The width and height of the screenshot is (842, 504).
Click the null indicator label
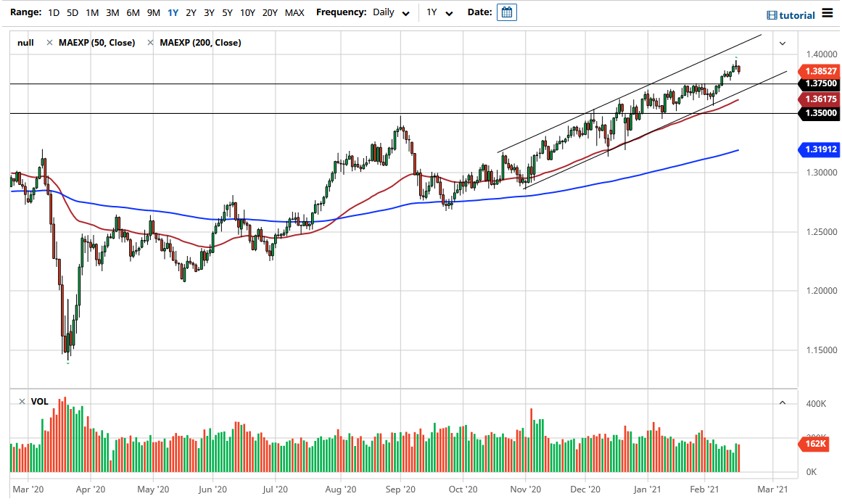(25, 42)
